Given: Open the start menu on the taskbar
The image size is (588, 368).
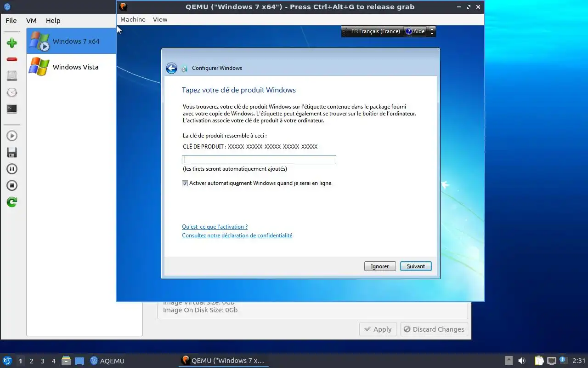Looking at the screenshot, I should [x=7, y=361].
